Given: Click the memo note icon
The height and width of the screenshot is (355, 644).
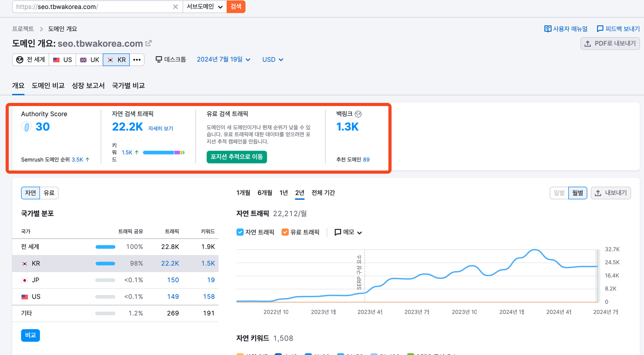Looking at the screenshot, I should [338, 232].
